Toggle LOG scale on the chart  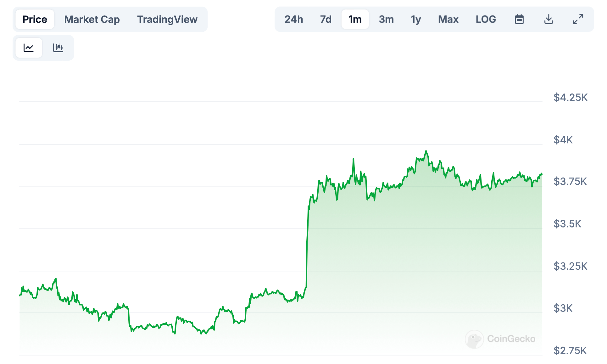486,19
